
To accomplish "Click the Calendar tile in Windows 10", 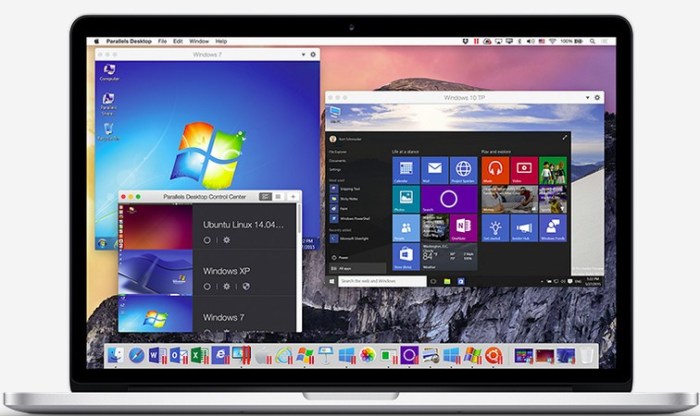I will click(x=405, y=168).
